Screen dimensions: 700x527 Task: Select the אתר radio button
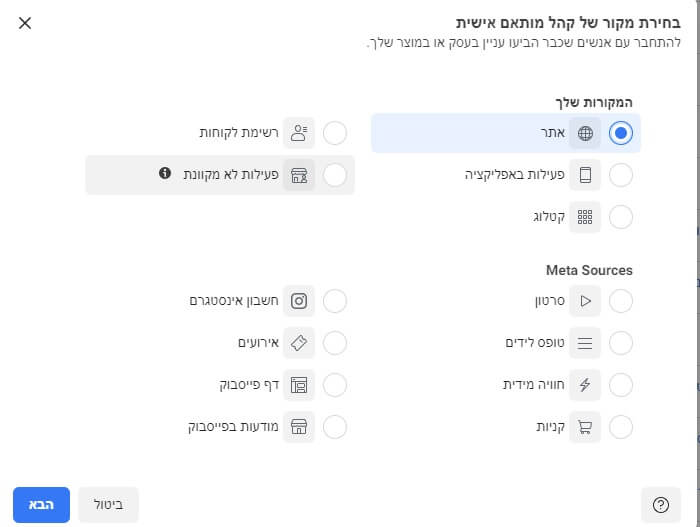pyautogui.click(x=621, y=133)
